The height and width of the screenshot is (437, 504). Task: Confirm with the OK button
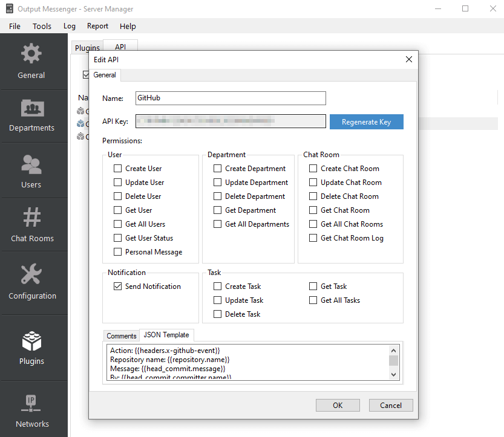(338, 405)
